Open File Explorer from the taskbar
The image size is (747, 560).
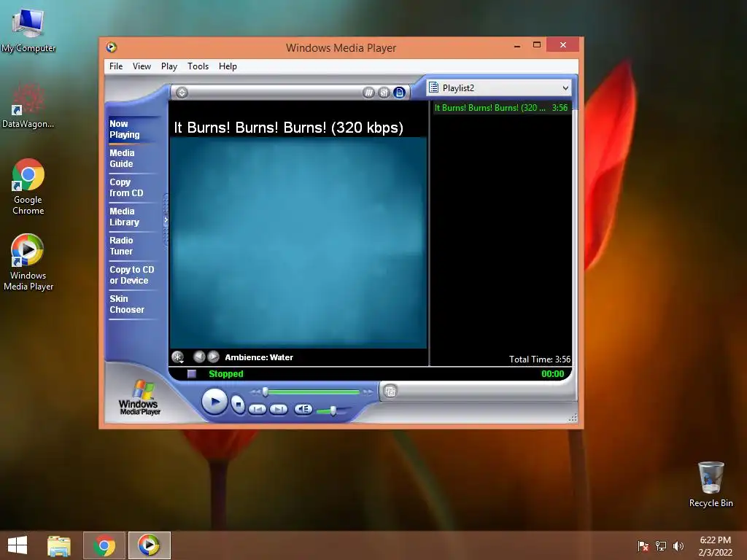click(x=59, y=545)
